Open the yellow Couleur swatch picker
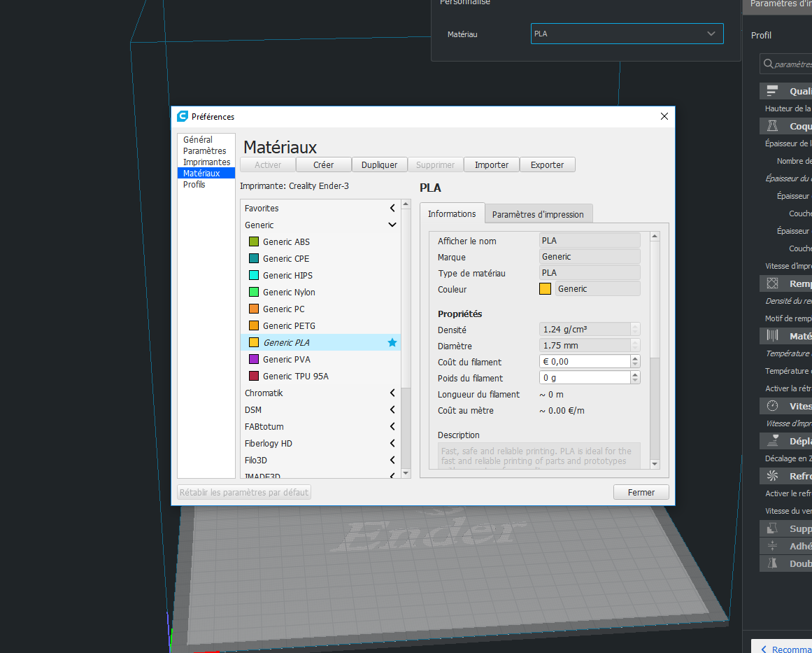This screenshot has width=812, height=653. [545, 289]
